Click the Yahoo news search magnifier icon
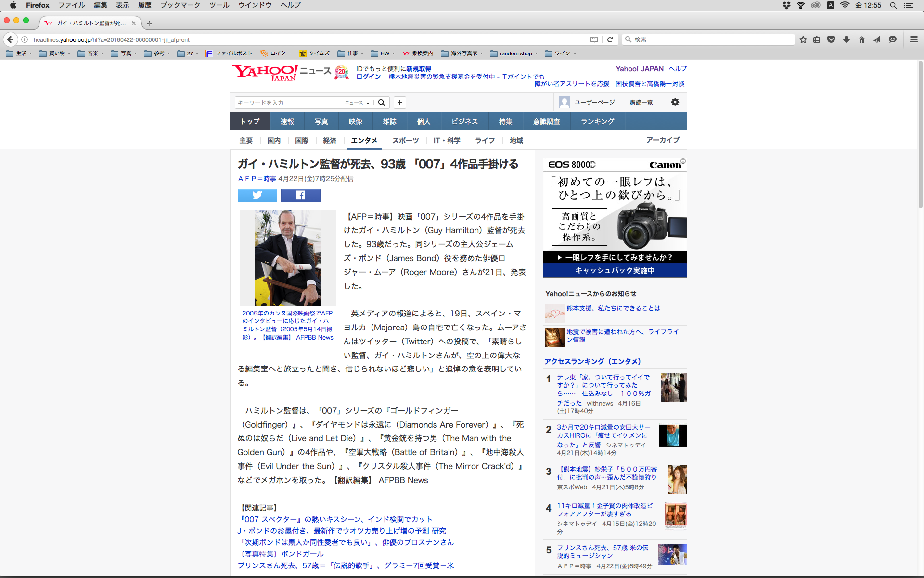The image size is (924, 578). tap(382, 103)
